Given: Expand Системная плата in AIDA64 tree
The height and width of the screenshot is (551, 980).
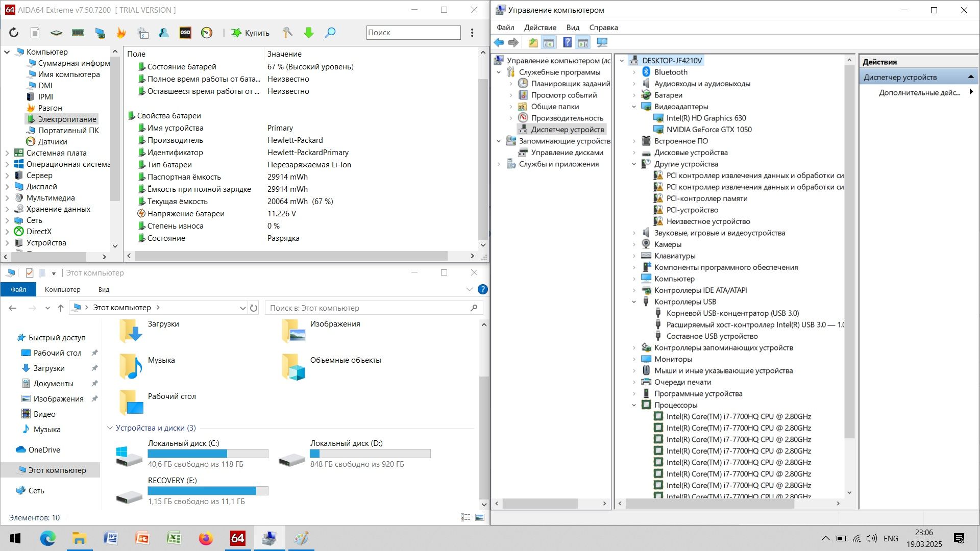Looking at the screenshot, I should (x=7, y=153).
